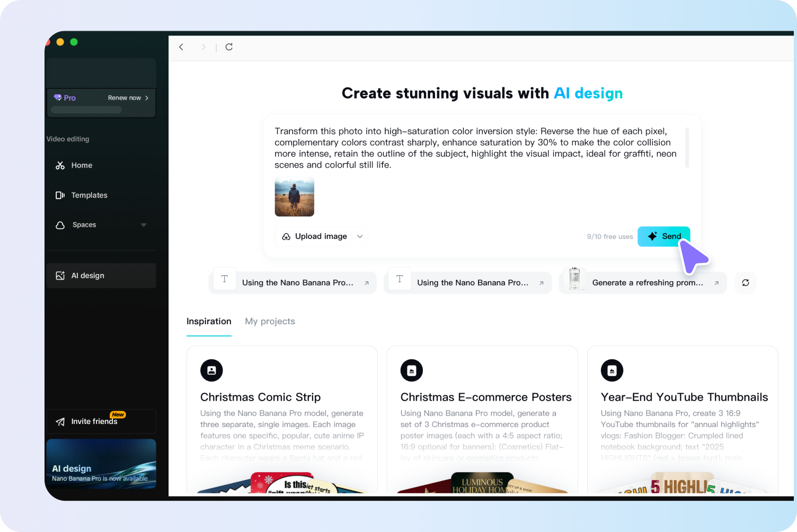Click the text icon on second suggestion chip
This screenshot has width=797, height=532.
[x=400, y=279]
